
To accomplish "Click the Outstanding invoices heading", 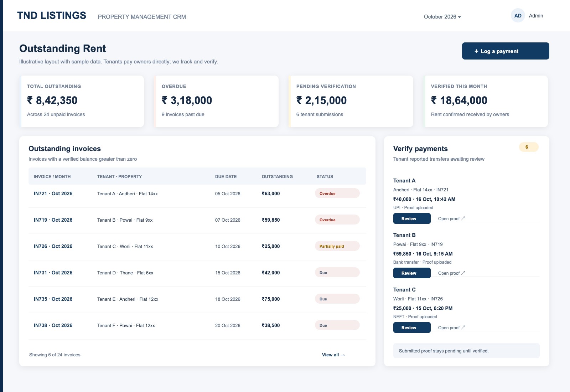I will [64, 149].
